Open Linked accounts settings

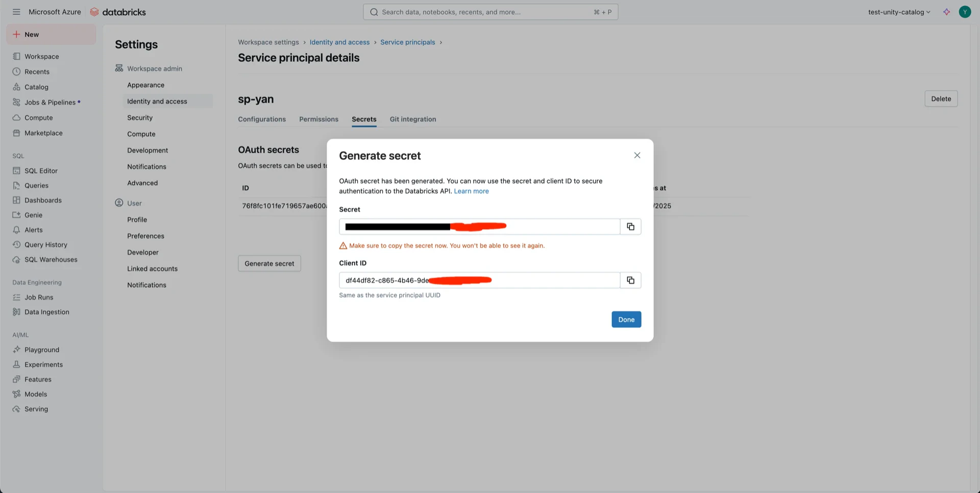[153, 268]
